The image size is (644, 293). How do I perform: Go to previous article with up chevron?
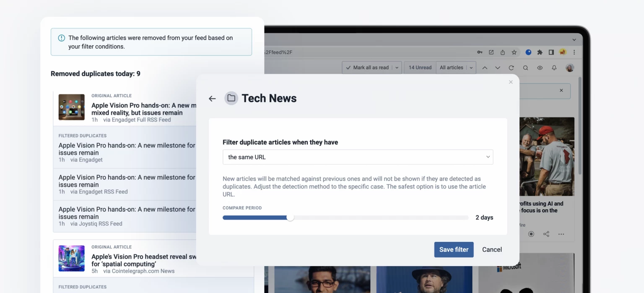pos(485,67)
